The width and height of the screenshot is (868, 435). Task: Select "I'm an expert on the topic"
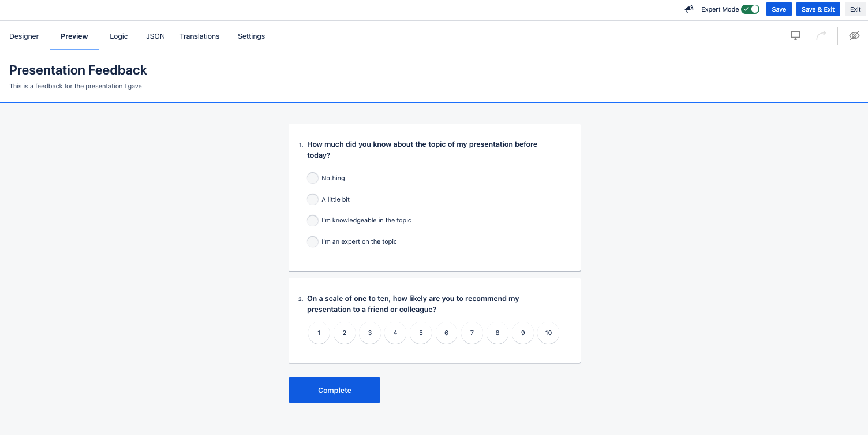(313, 241)
